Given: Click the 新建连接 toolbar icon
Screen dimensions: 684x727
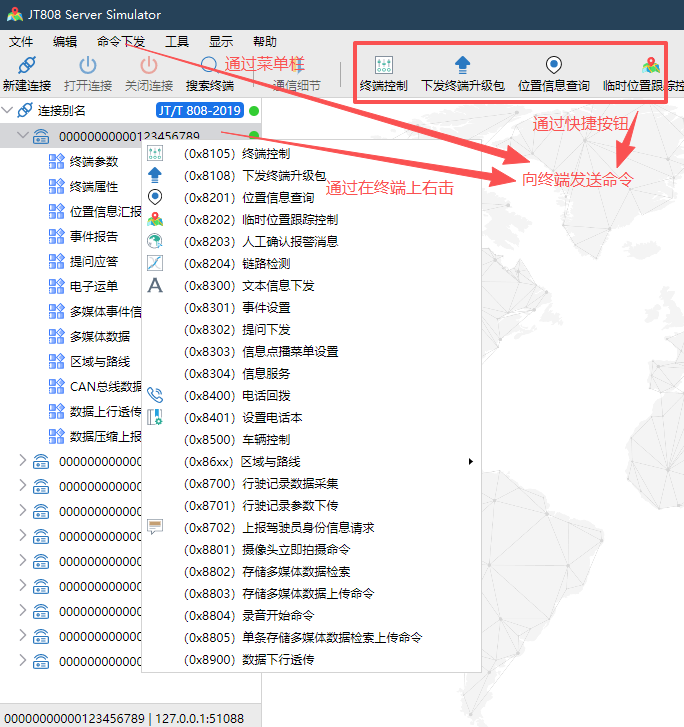Looking at the screenshot, I should pyautogui.click(x=26, y=65).
